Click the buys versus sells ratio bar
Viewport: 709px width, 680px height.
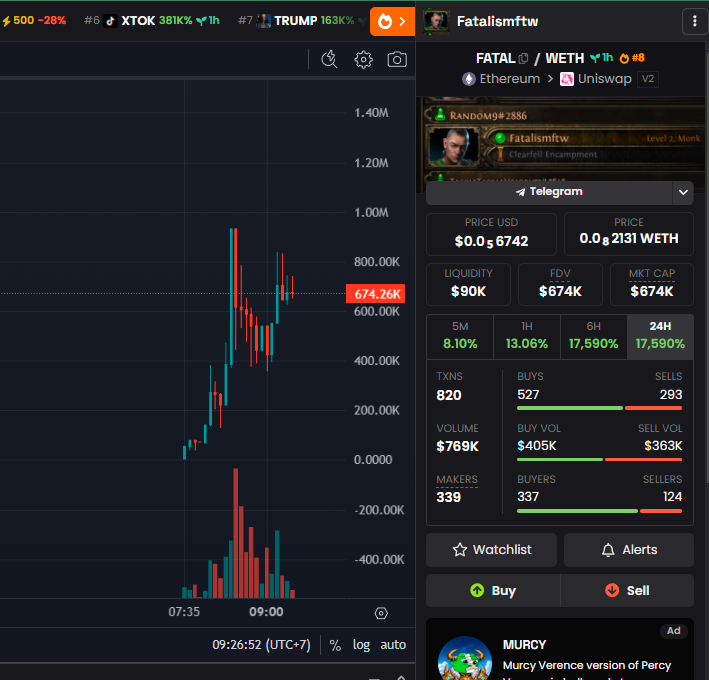point(599,408)
